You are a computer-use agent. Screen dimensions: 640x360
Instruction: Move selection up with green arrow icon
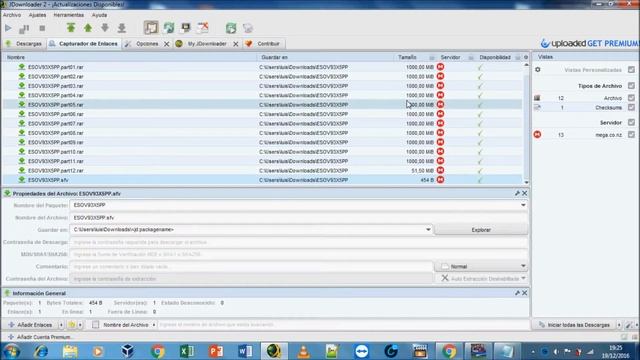pyautogui.click(x=88, y=28)
